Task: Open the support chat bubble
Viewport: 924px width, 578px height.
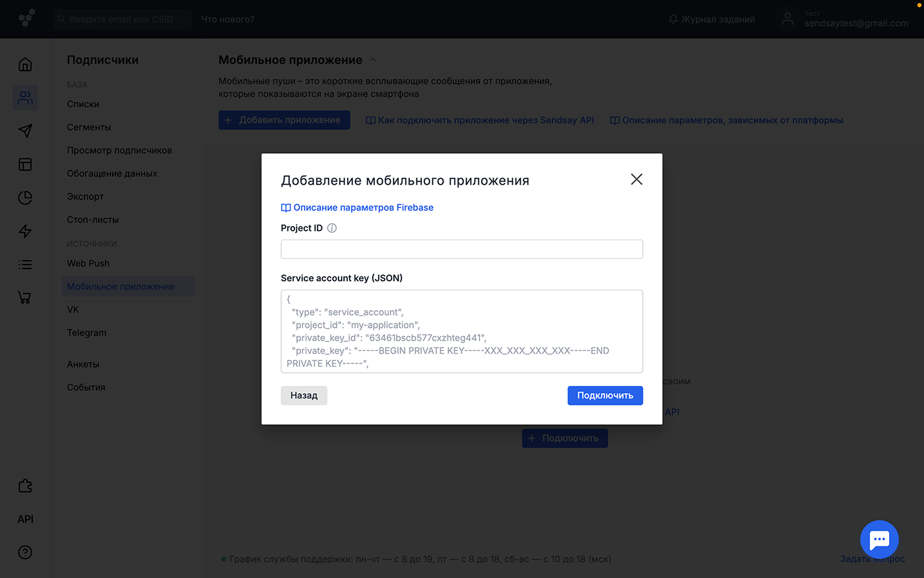Action: [x=879, y=539]
